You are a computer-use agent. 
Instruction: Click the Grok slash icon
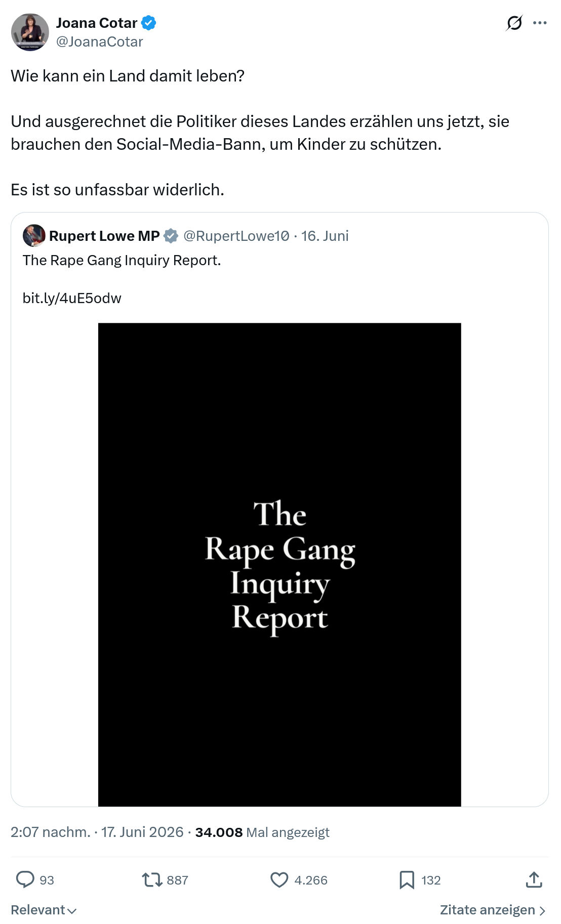pyautogui.click(x=514, y=23)
